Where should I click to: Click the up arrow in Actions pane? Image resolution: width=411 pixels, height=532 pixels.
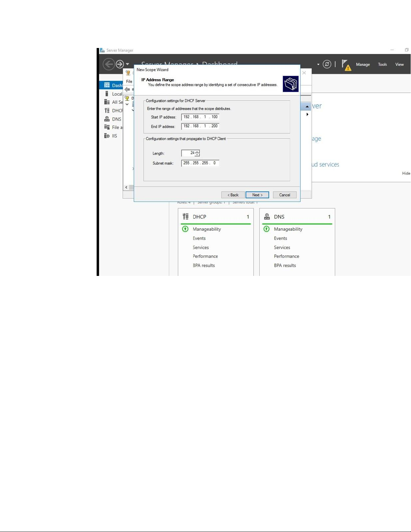pyautogui.click(x=307, y=106)
